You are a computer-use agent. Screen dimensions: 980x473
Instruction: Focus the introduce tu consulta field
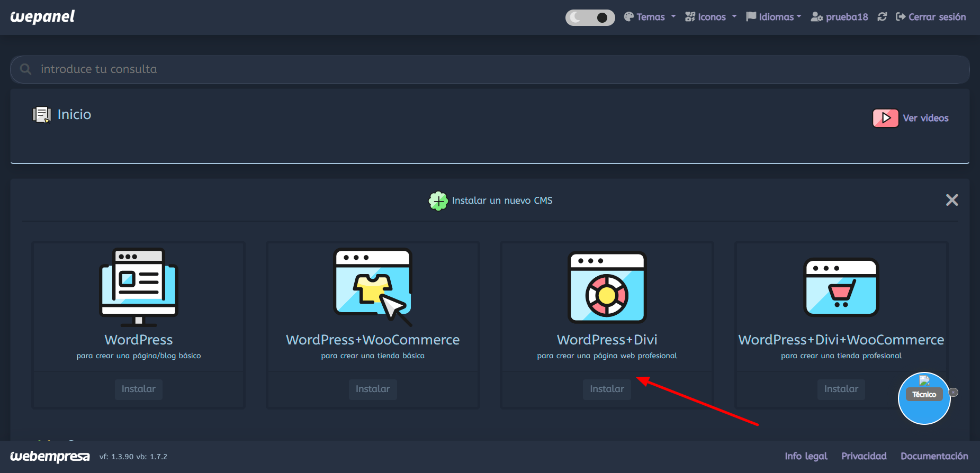(490, 69)
